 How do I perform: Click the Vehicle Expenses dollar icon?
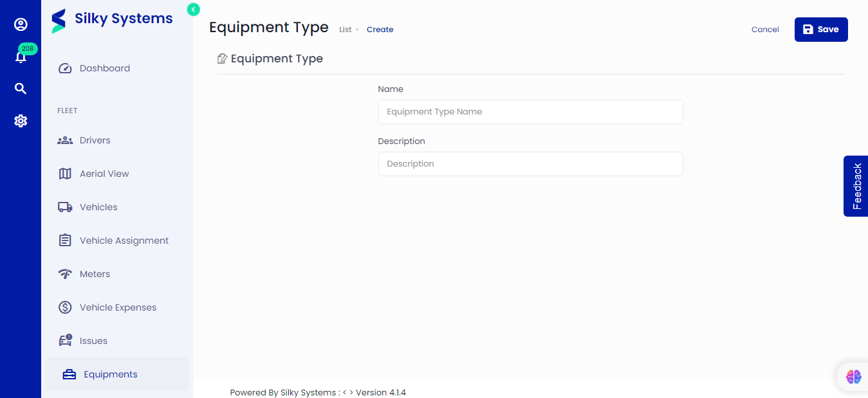pos(65,307)
